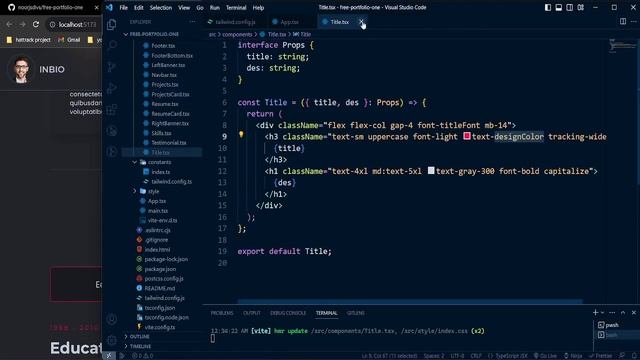Open the Explorer view in activity bar
This screenshot has height=360, width=640.
111,24
